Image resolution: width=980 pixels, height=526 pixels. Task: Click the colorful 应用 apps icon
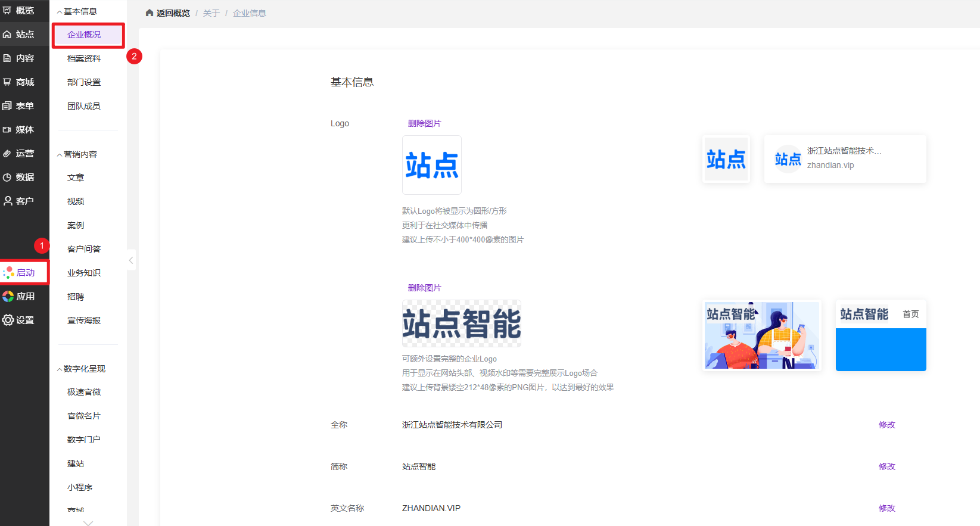(8, 297)
